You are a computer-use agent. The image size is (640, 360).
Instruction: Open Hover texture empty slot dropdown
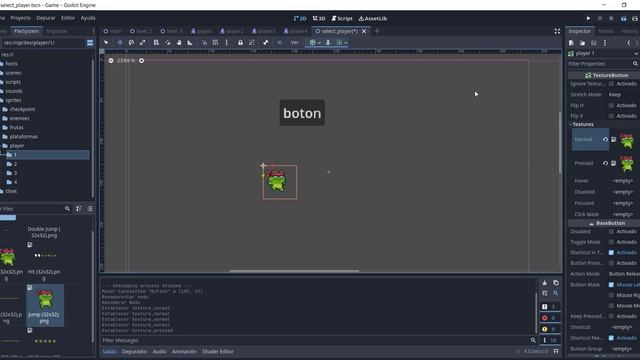coord(623,181)
